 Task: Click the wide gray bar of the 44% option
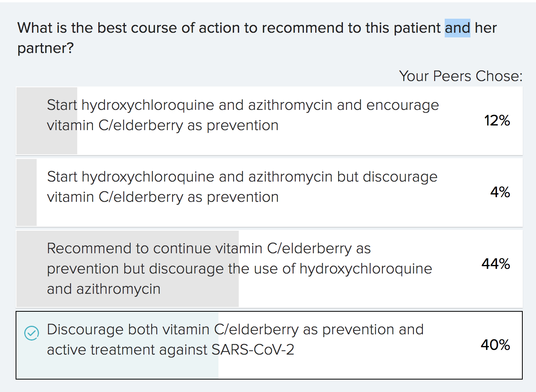point(128,268)
